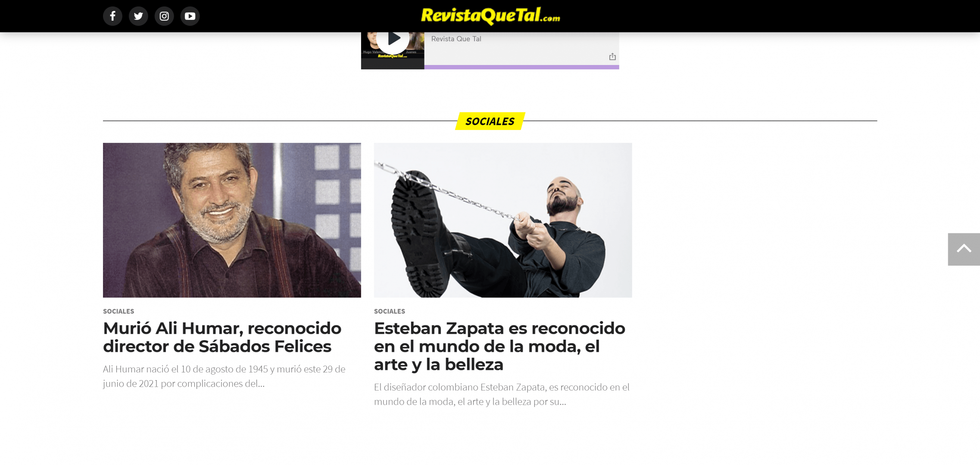The image size is (980, 465).
Task: Select the SOCIALES tag above the Esteban Zapata headline
Action: pos(390,311)
